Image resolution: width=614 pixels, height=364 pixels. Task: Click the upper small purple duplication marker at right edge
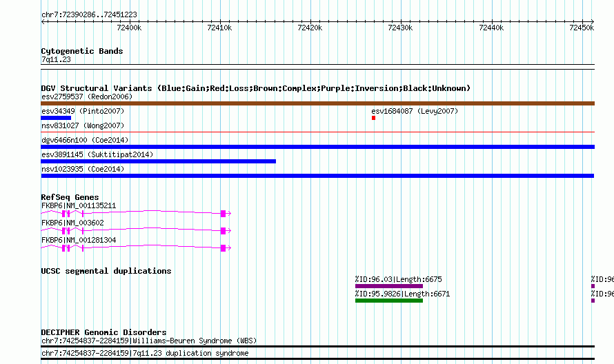(x=593, y=286)
